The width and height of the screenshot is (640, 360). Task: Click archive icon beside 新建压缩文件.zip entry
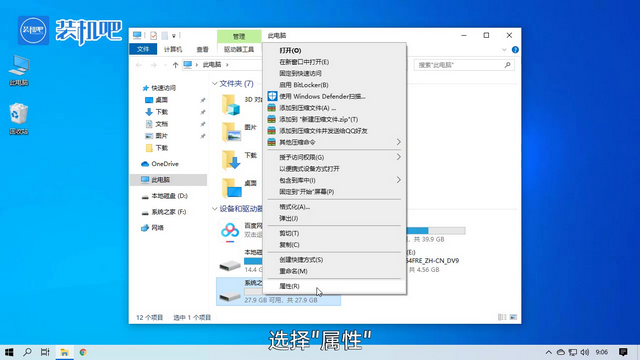click(x=271, y=119)
